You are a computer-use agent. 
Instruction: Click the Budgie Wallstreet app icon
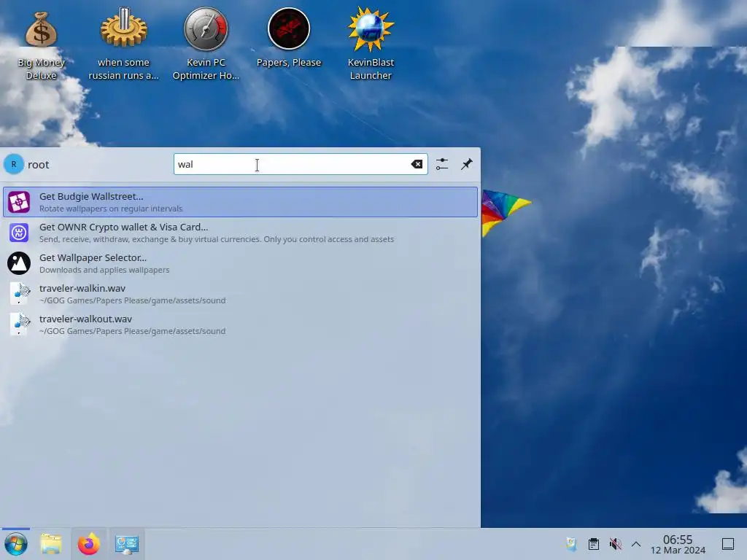click(19, 202)
